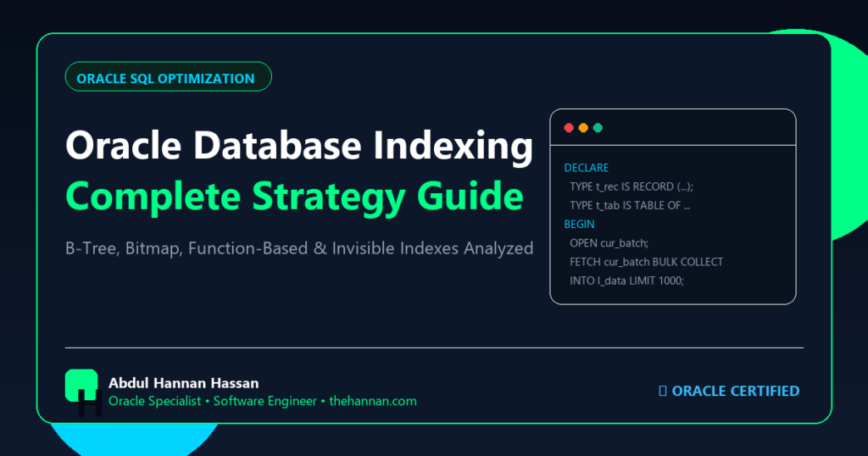Click the title Oracle Database Indexing
This screenshot has width=868, height=456.
299,146
